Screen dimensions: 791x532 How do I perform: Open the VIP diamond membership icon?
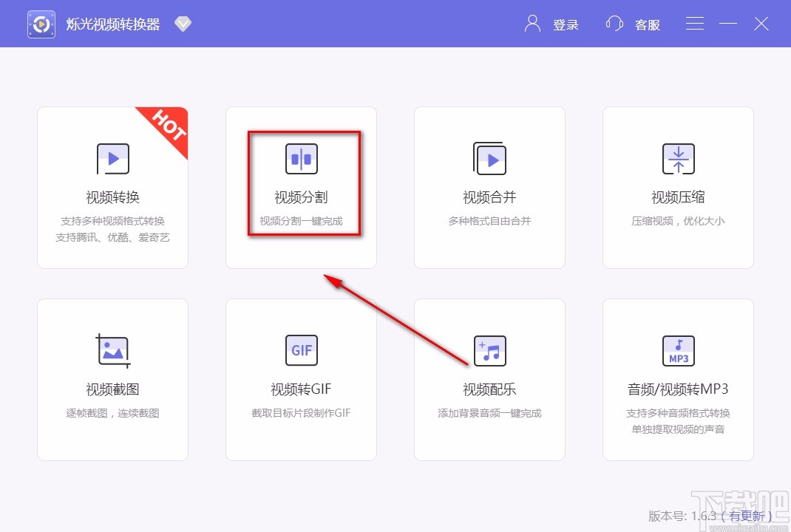tap(182, 23)
